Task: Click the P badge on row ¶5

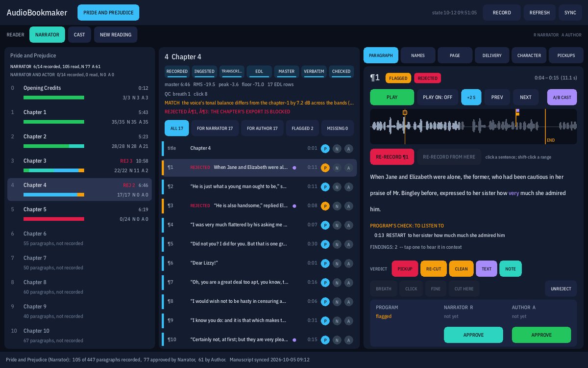Action: (x=325, y=244)
